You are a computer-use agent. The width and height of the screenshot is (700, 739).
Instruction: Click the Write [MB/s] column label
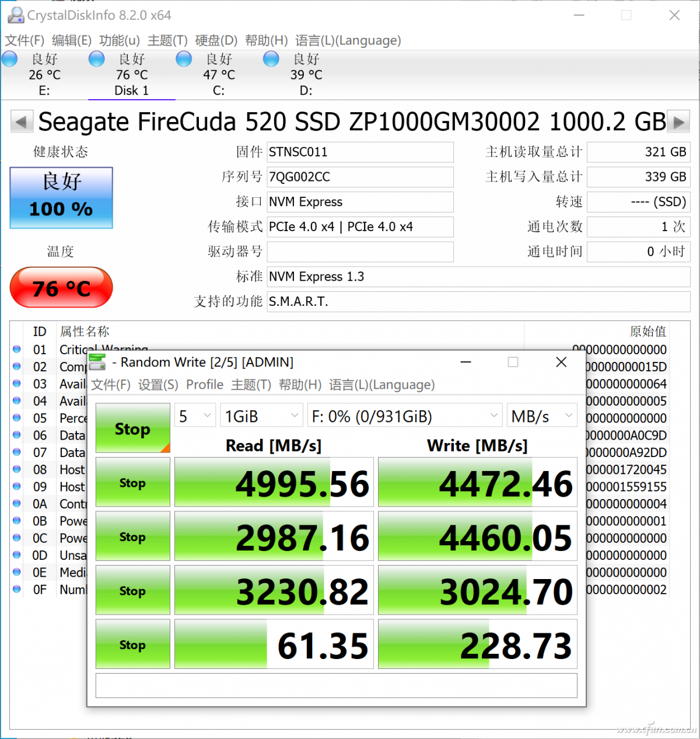point(477,445)
